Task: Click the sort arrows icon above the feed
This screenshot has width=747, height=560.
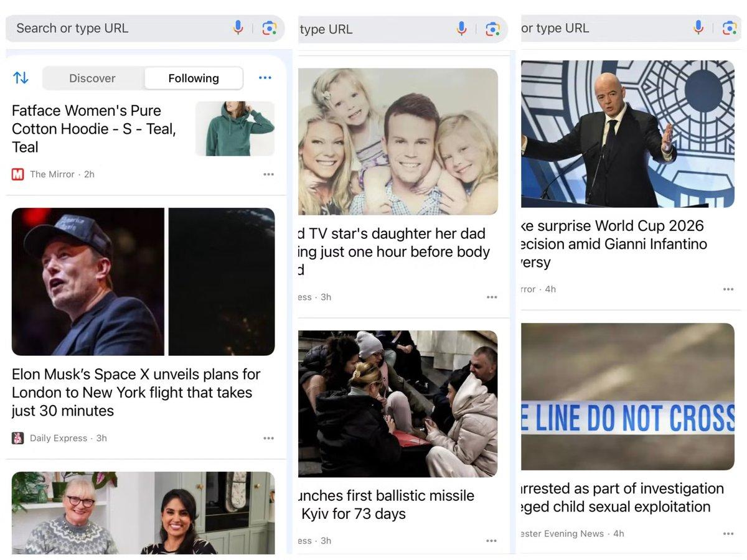Action: 21,77
